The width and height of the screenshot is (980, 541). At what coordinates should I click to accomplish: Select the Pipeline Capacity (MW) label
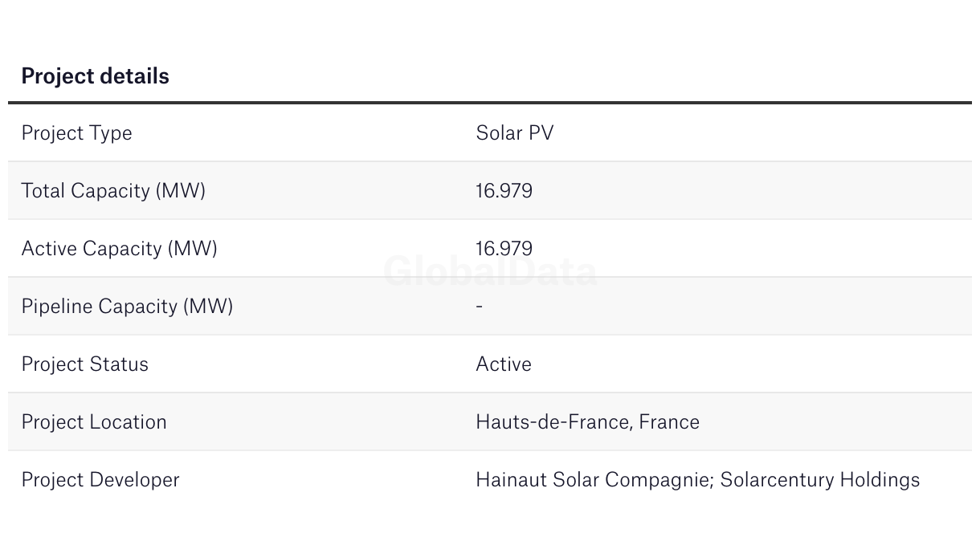(127, 307)
